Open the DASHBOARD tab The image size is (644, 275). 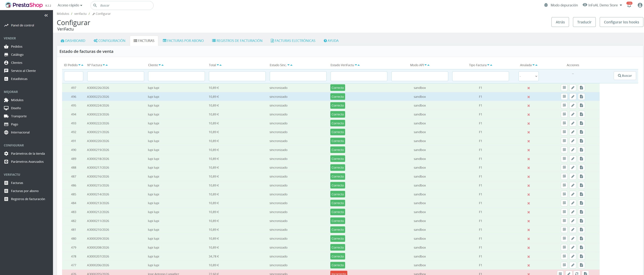(x=73, y=41)
